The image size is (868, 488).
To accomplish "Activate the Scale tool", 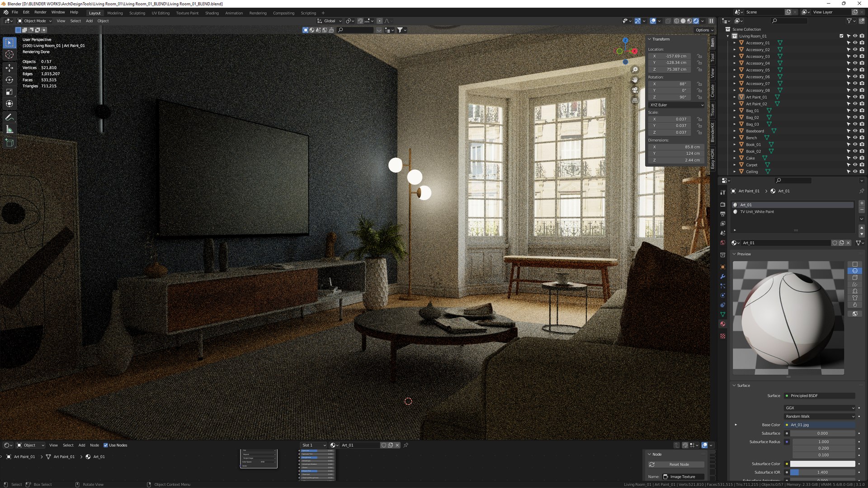I will (x=9, y=92).
